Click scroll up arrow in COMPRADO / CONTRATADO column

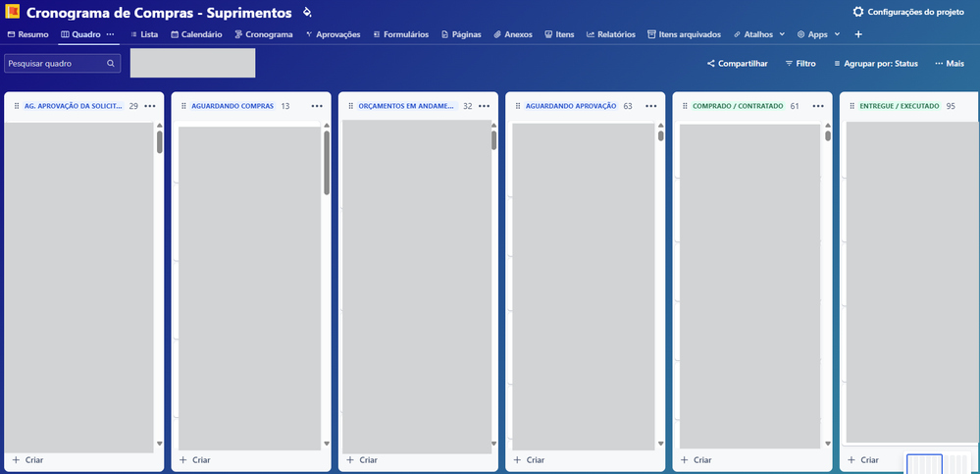pos(828,125)
